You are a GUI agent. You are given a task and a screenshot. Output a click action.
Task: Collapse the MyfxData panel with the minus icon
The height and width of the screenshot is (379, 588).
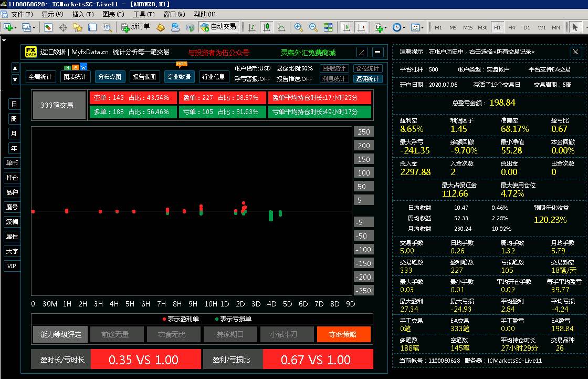click(377, 52)
